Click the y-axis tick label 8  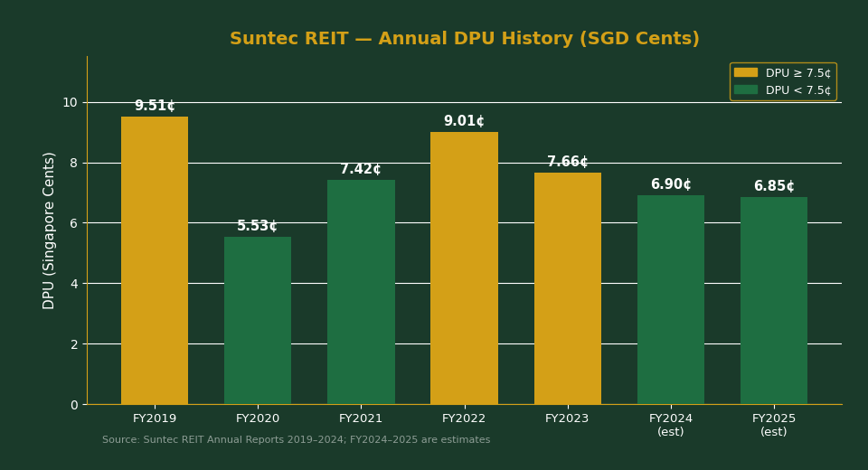[74, 163]
